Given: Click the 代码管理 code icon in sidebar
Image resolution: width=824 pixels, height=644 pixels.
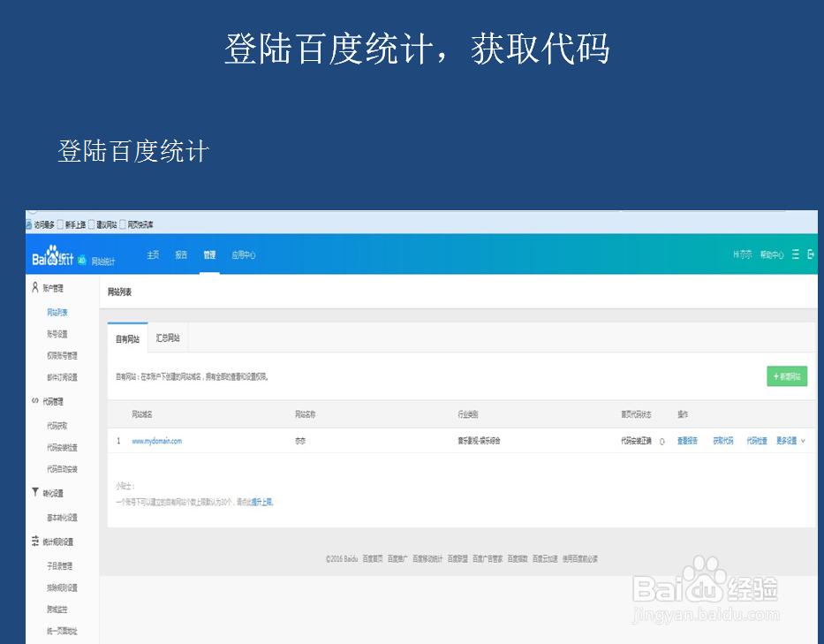Looking at the screenshot, I should click(x=33, y=401).
